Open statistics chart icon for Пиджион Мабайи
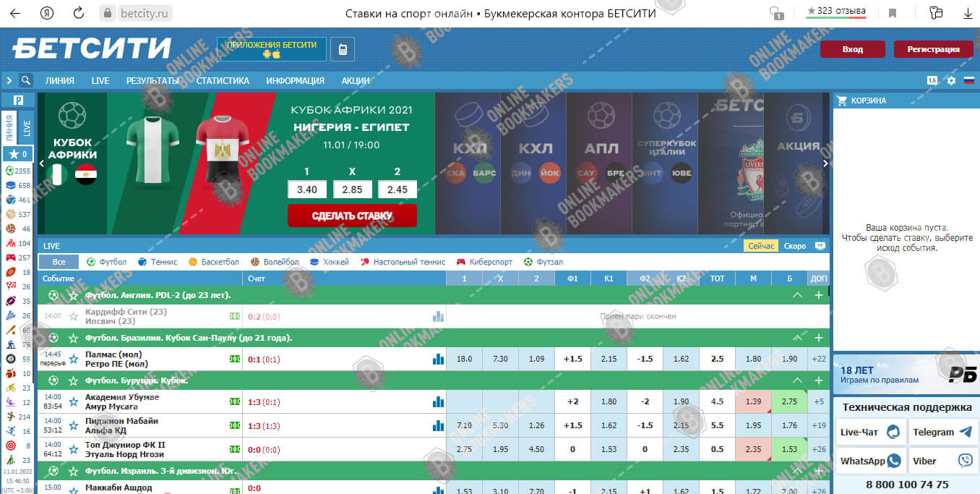 pyautogui.click(x=438, y=426)
